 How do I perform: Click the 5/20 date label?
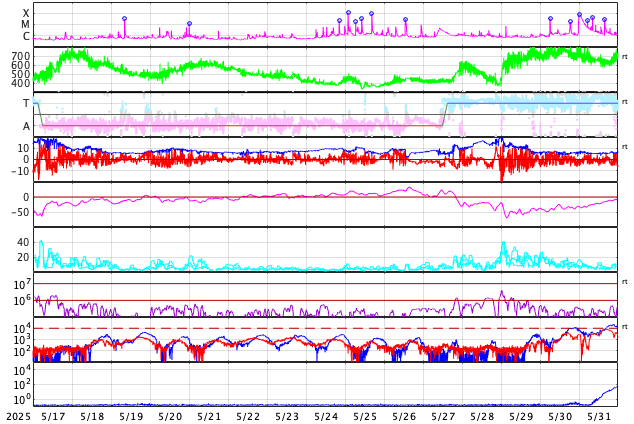point(170,416)
